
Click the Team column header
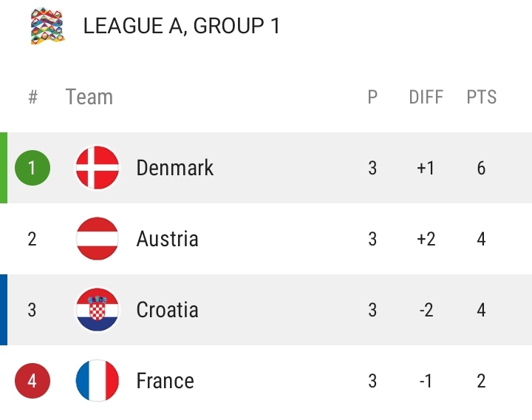pyautogui.click(x=89, y=97)
